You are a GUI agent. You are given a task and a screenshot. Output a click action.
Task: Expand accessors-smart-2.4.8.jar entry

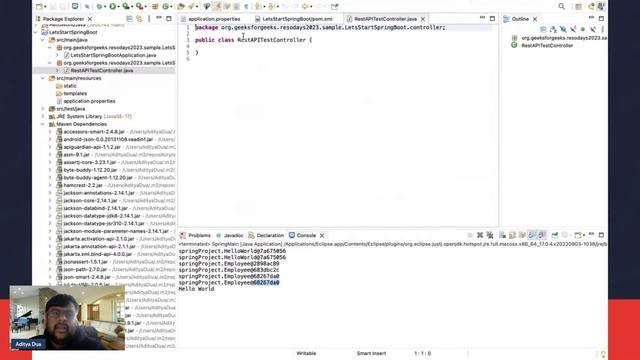pyautogui.click(x=50, y=132)
